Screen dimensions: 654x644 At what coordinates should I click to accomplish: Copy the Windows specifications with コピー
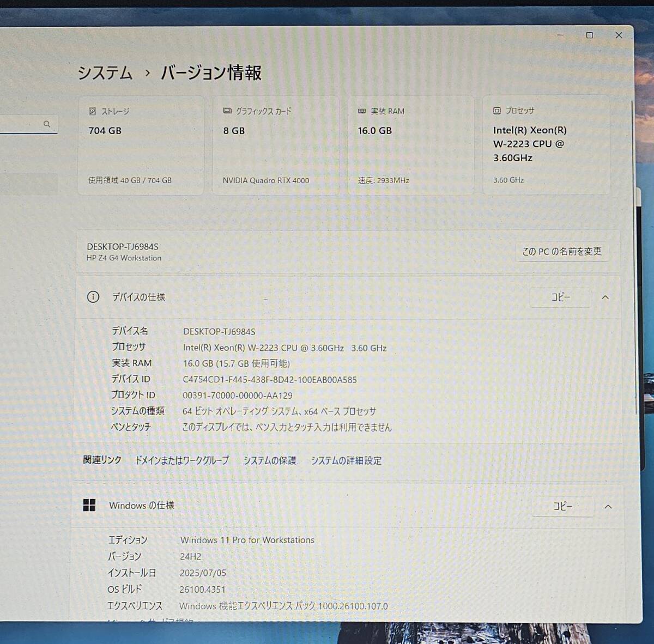point(563,506)
